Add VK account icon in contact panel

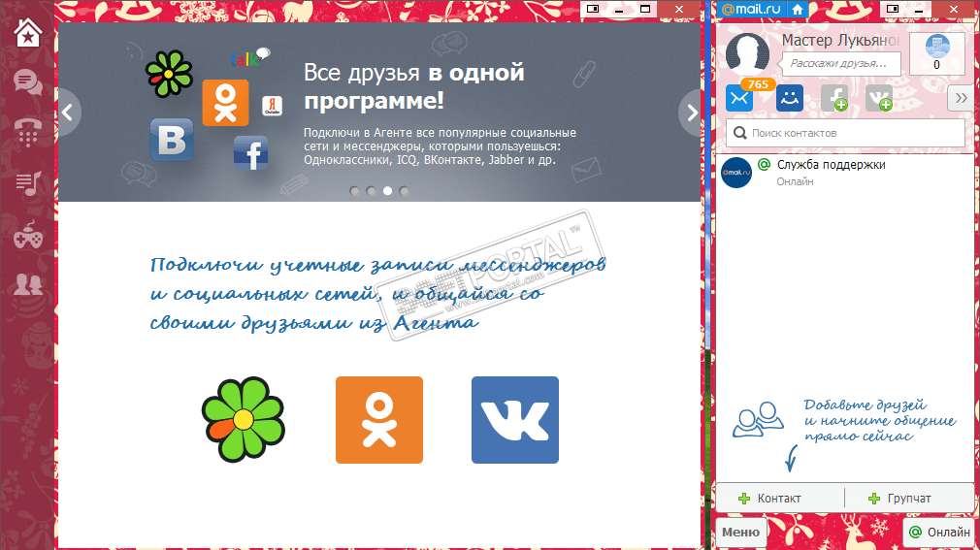tap(879, 98)
